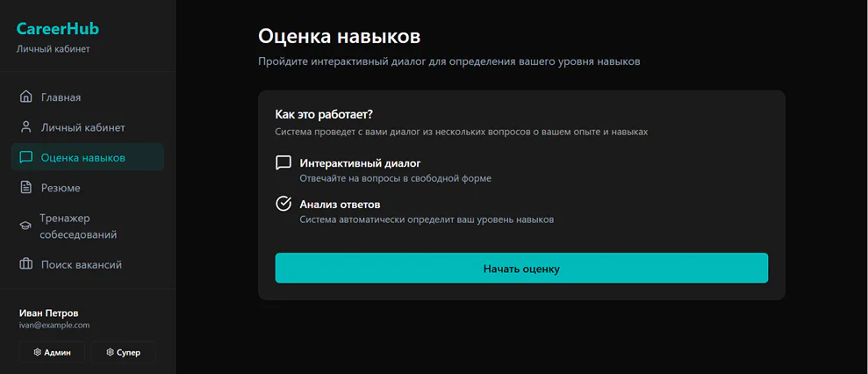Click the checkmark circle icon by Анализ ответов
The image size is (868, 374).
click(283, 204)
